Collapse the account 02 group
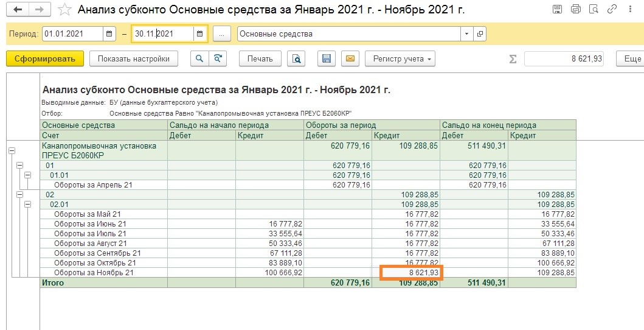Image resolution: width=644 pixels, height=330 pixels. click(19, 194)
